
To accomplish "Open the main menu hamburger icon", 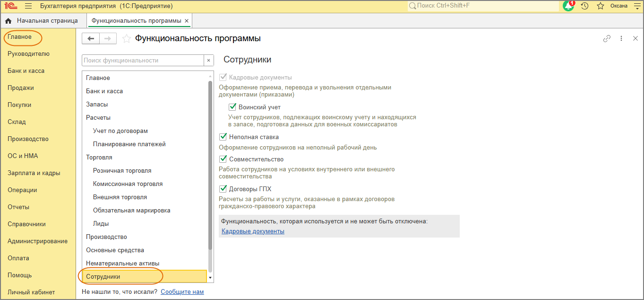I will tap(28, 6).
